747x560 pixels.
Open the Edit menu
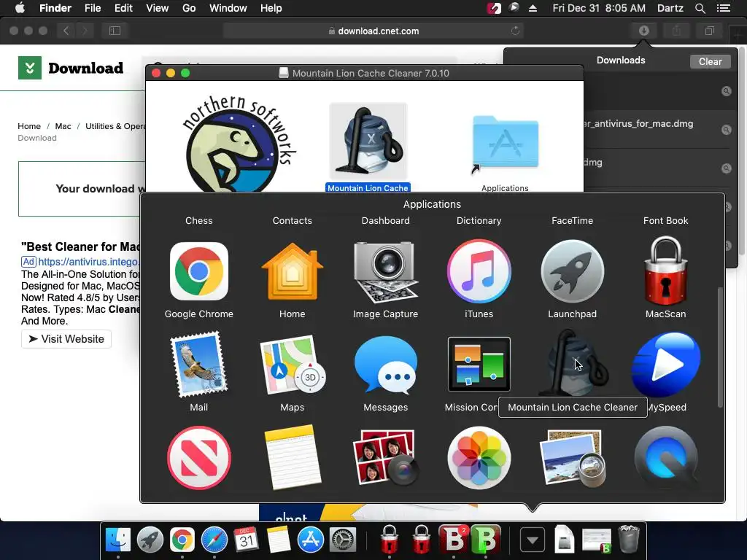[x=123, y=8]
